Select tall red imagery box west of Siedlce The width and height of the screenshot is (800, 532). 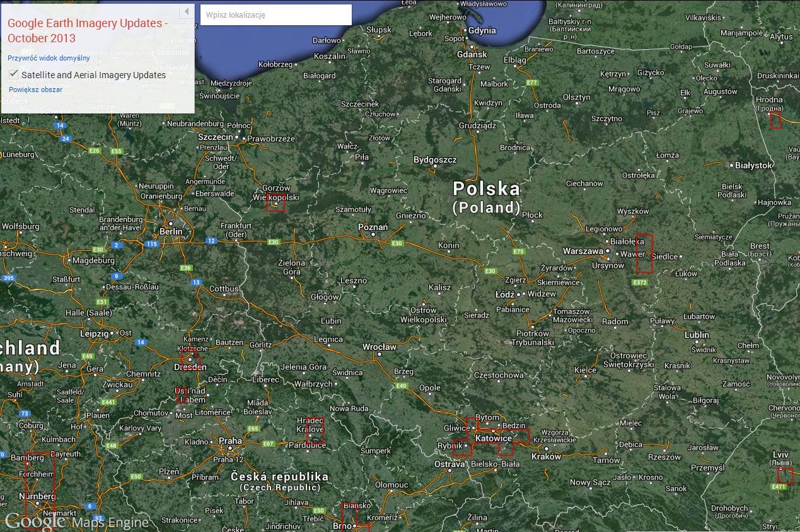coord(644,253)
